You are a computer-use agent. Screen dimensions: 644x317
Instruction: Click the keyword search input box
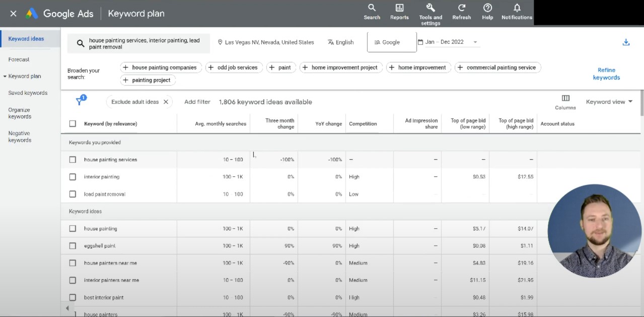139,44
